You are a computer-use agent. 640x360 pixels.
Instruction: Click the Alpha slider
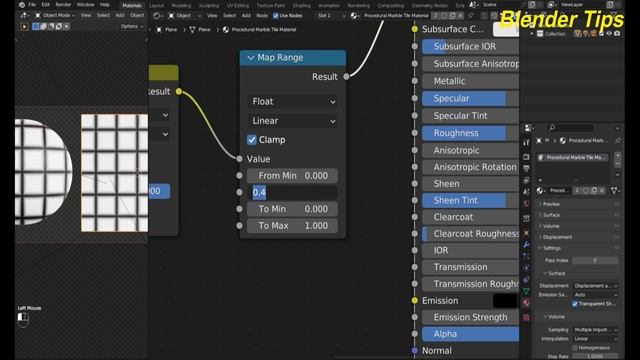tap(470, 334)
